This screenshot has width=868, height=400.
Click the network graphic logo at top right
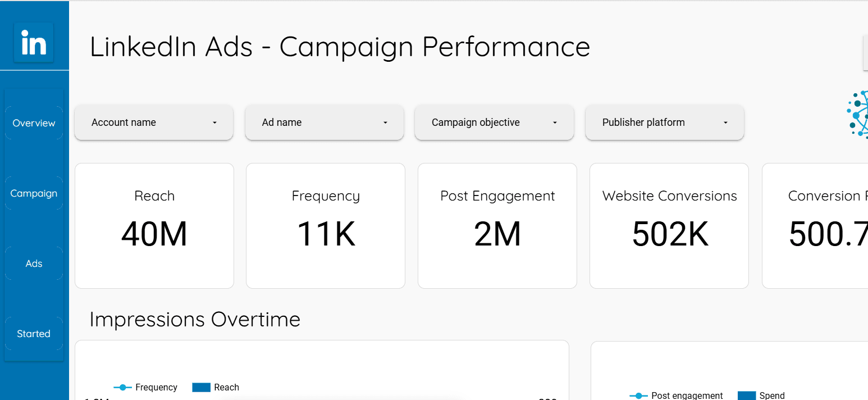858,114
